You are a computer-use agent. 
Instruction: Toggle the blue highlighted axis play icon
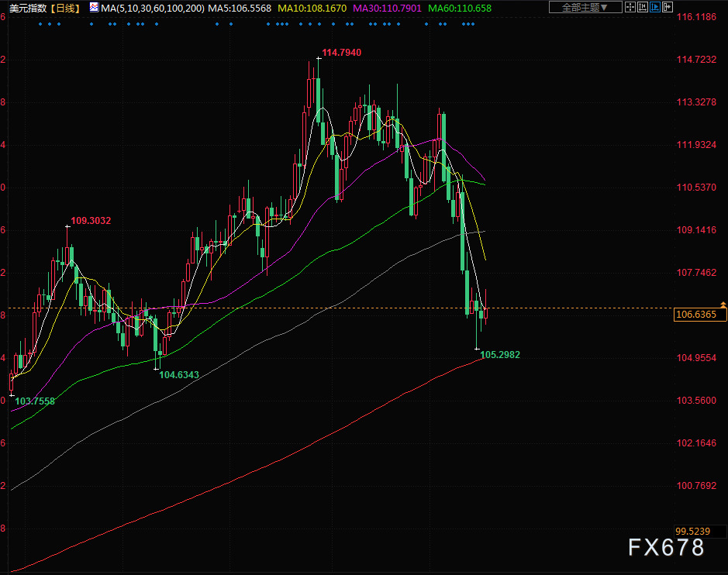(655, 7)
